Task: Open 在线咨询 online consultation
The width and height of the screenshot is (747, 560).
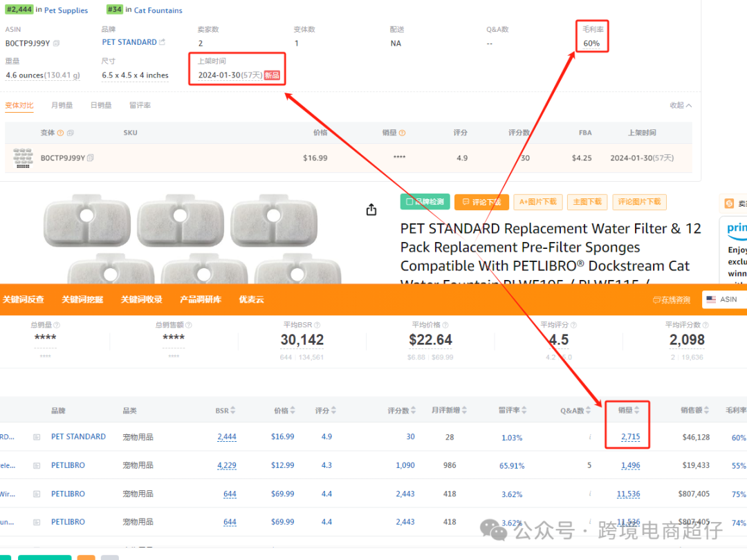Action: point(672,299)
